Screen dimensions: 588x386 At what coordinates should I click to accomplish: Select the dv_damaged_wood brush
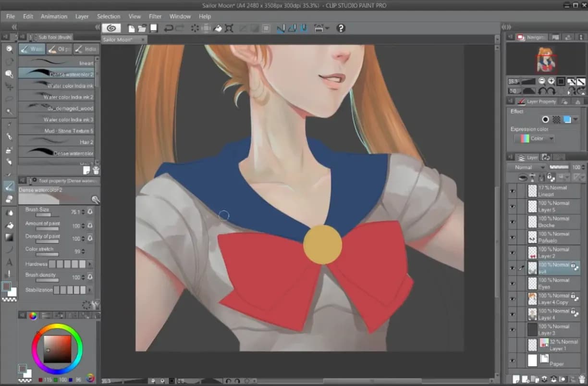coord(57,108)
